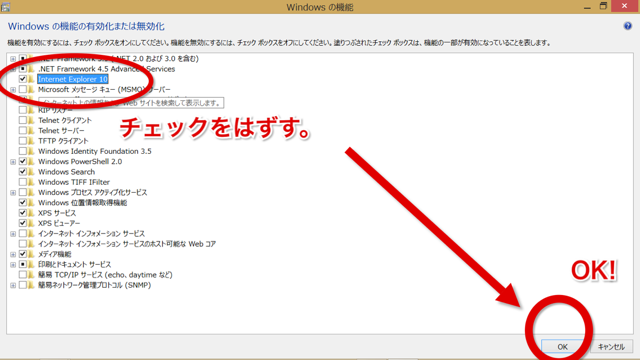The width and height of the screenshot is (640, 360).
Task: Toggle the 印刷とドキュメント サービス checkbox
Action: 23,264
